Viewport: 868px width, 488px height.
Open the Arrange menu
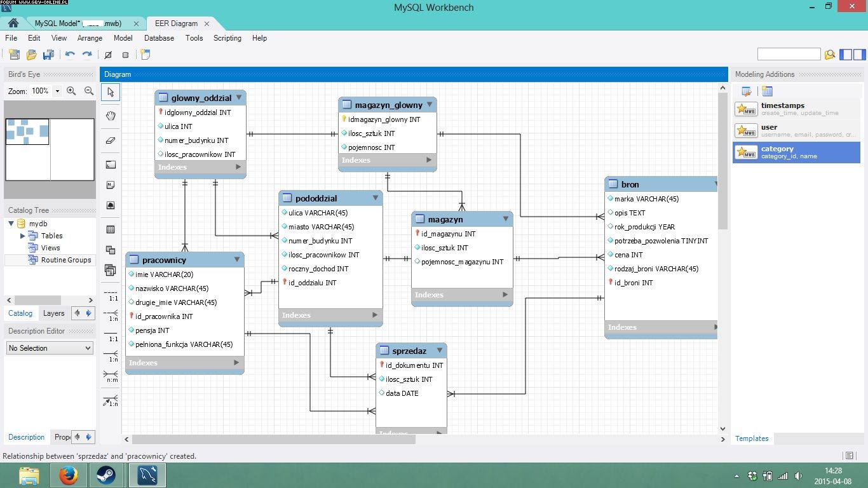click(90, 38)
